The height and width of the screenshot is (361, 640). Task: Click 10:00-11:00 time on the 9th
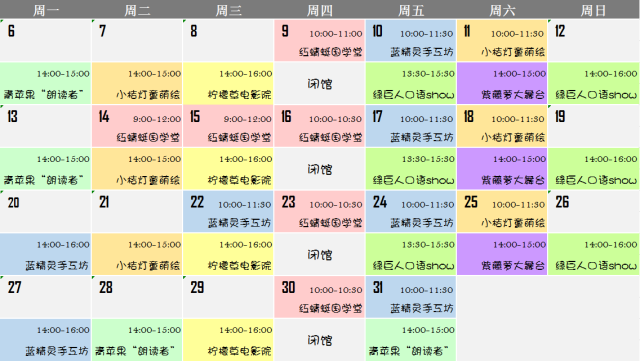click(x=336, y=34)
